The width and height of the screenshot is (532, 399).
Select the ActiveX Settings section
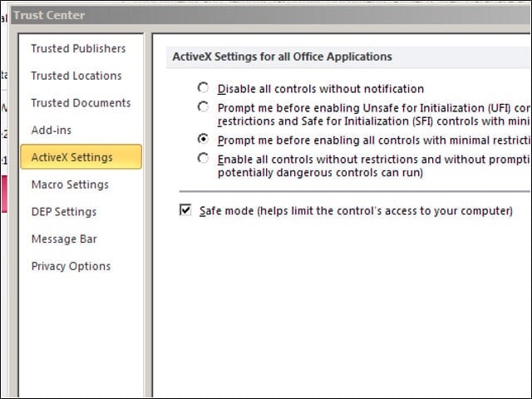[81, 157]
